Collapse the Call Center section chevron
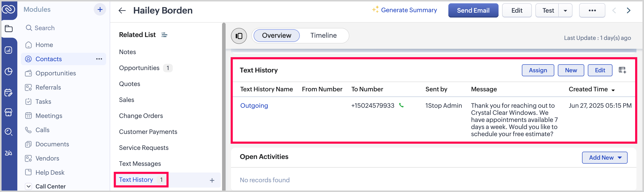Screen dimensions: 644x192 [28, 186]
